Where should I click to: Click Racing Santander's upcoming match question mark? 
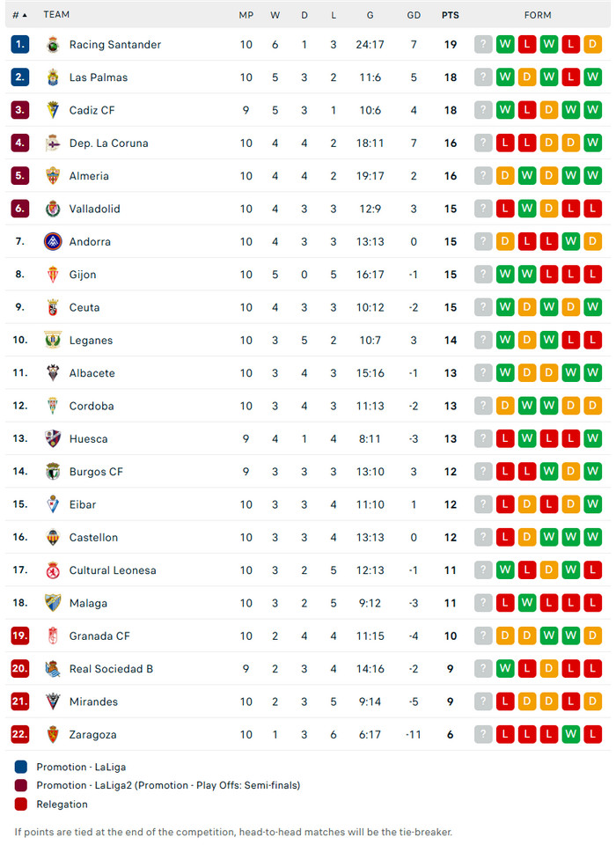click(483, 45)
